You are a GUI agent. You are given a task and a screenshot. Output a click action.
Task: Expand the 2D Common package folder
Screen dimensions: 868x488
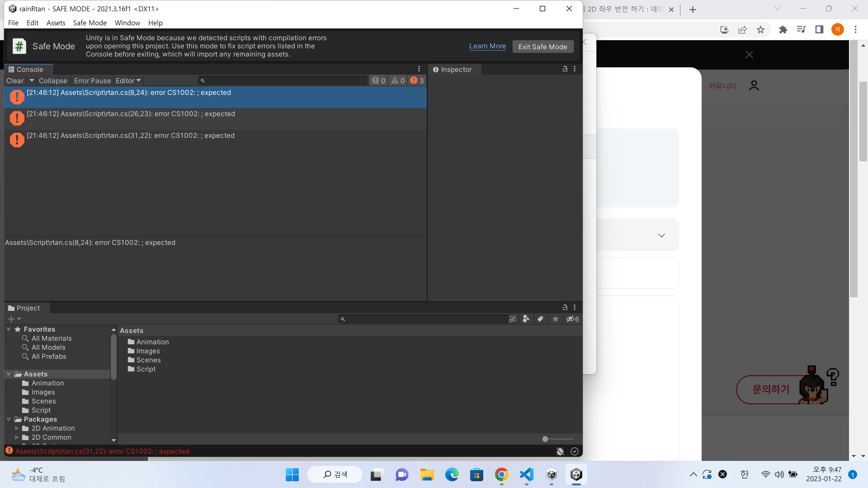[x=17, y=437]
